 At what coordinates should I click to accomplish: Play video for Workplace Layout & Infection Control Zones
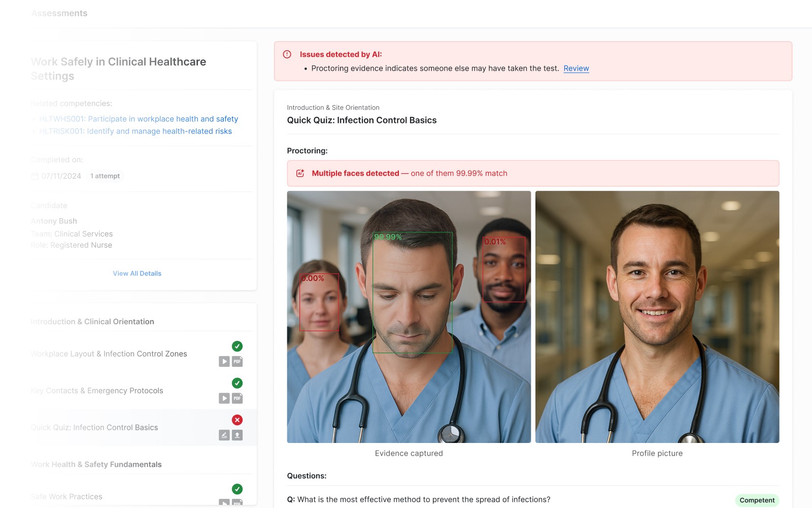coord(224,361)
